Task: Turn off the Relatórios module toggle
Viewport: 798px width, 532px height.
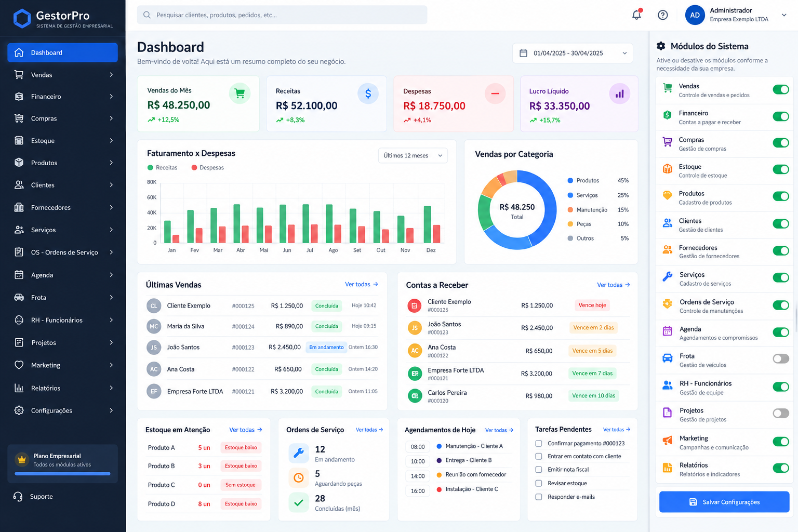Action: coord(781,468)
